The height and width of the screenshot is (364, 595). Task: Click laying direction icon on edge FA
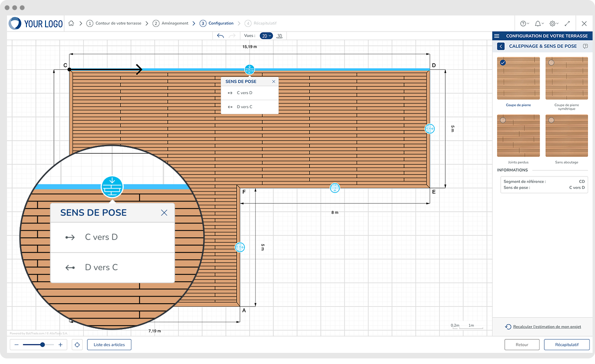click(240, 247)
